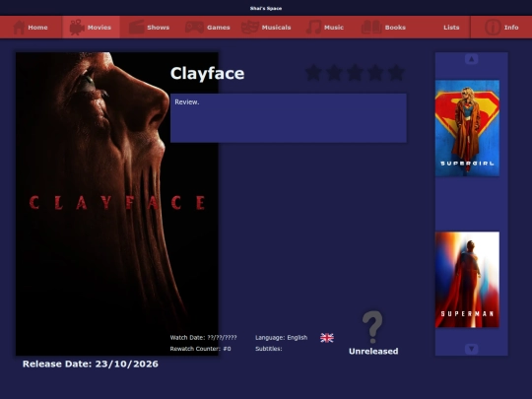Go to the Books section label

click(x=395, y=28)
